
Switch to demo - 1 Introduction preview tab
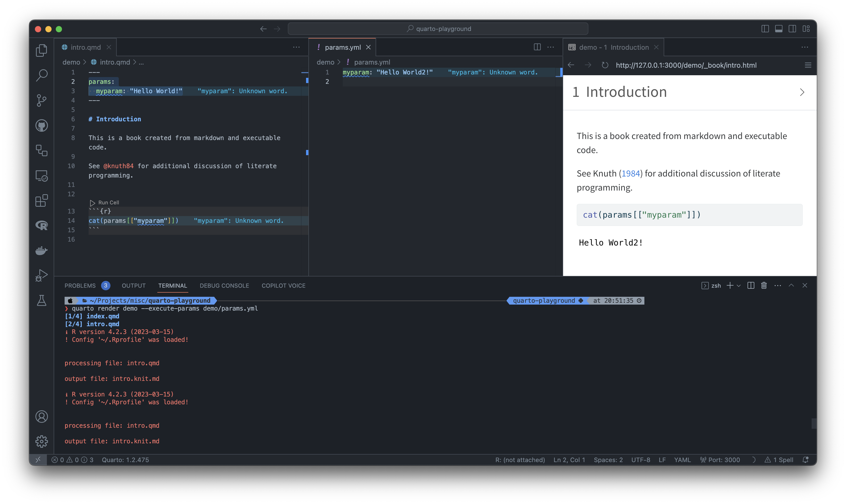(x=614, y=47)
